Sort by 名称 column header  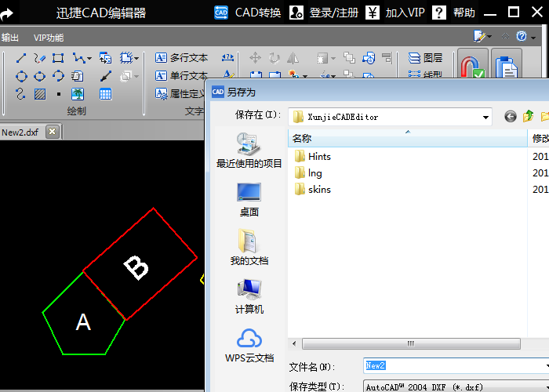coord(408,138)
